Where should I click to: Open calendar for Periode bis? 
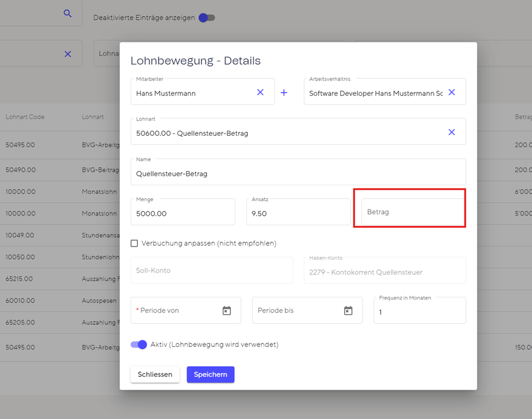(x=348, y=310)
